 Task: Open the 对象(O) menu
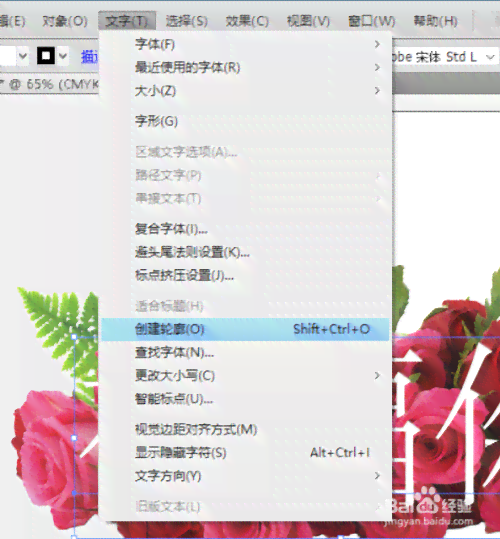click(65, 21)
